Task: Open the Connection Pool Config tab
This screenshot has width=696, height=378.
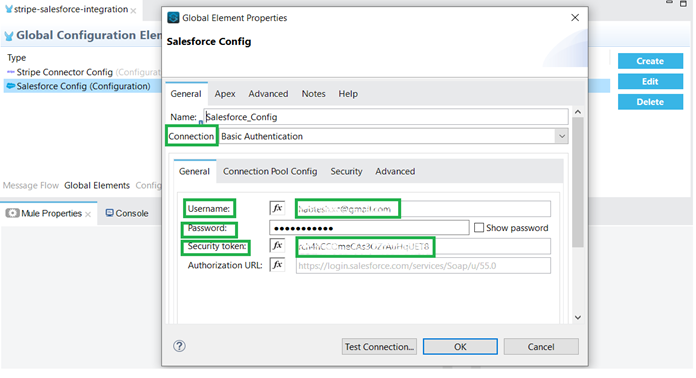Action: [270, 171]
